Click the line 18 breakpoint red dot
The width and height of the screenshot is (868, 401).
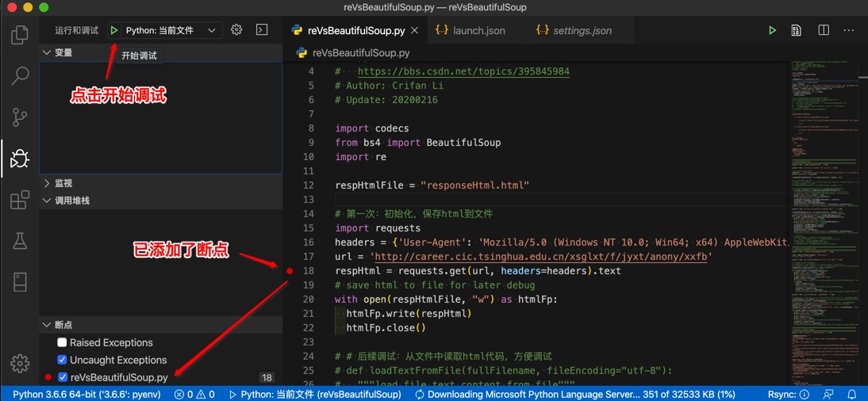click(290, 271)
